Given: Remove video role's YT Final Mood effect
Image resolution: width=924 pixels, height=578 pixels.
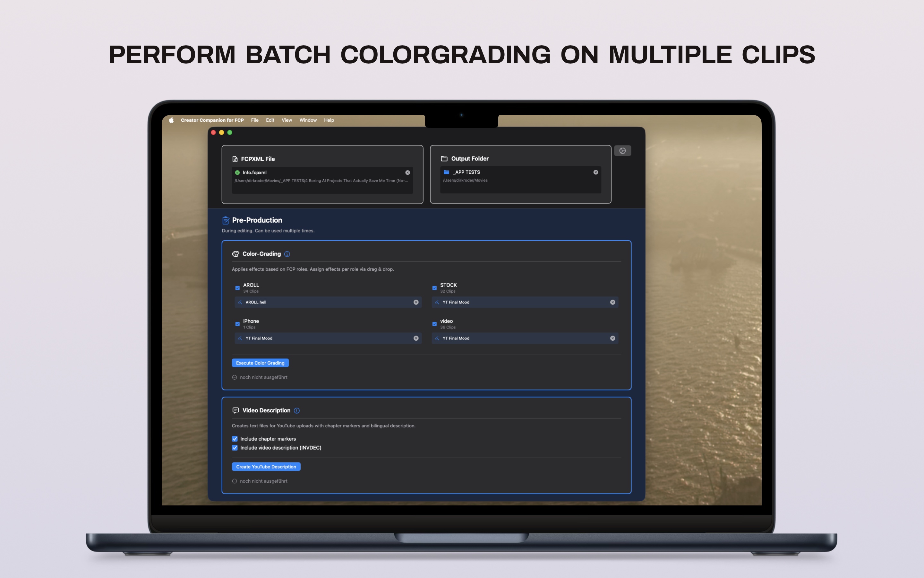Looking at the screenshot, I should (612, 338).
